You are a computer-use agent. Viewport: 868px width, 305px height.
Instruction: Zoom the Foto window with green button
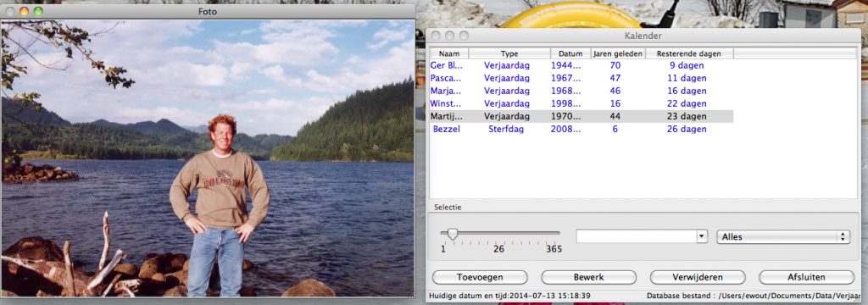pos(38,11)
